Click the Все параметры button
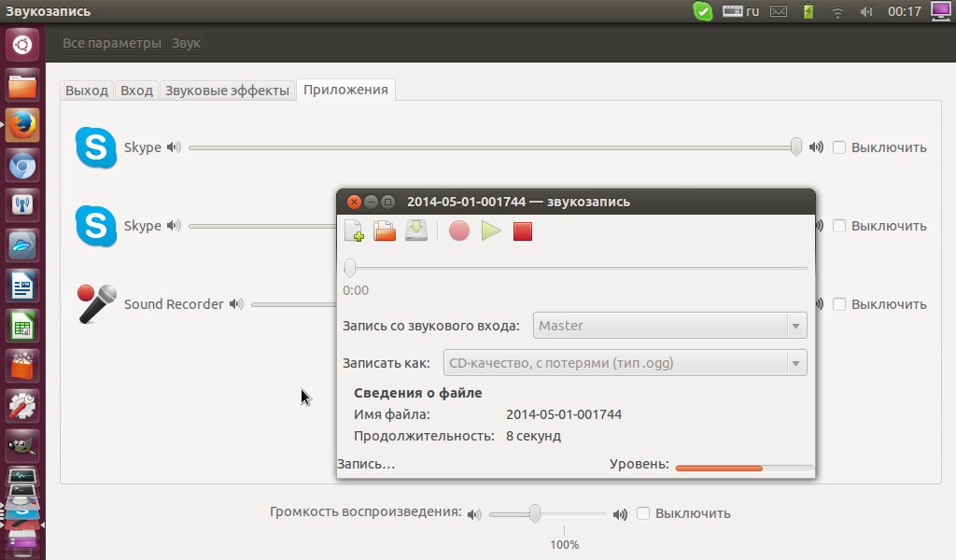This screenshot has width=956, height=560. [x=112, y=43]
